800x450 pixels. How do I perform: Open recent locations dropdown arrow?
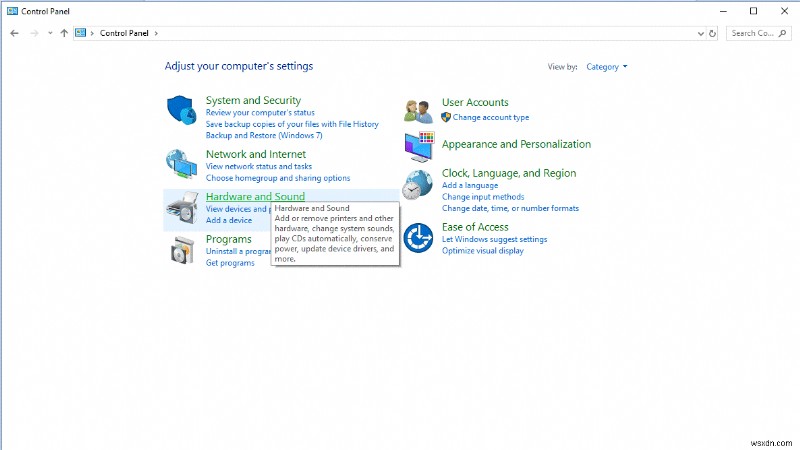click(x=50, y=33)
